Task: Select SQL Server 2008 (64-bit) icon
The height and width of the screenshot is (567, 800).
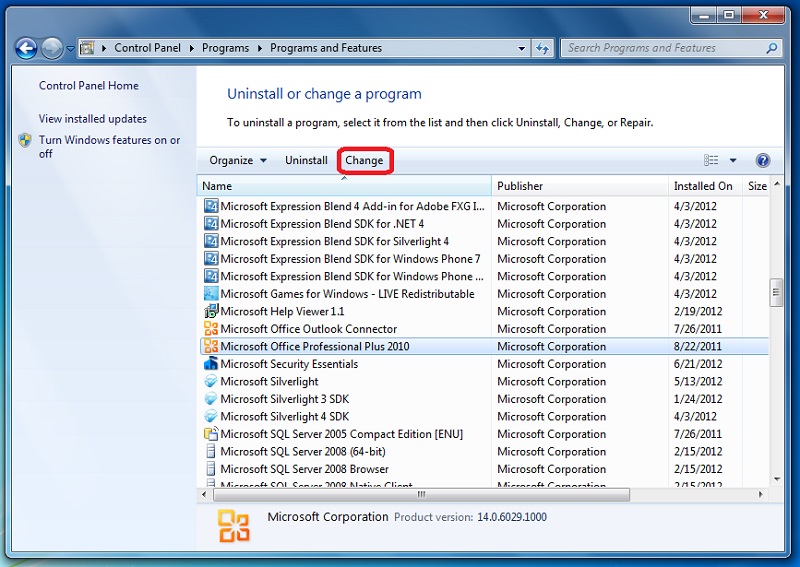Action: pos(211,451)
